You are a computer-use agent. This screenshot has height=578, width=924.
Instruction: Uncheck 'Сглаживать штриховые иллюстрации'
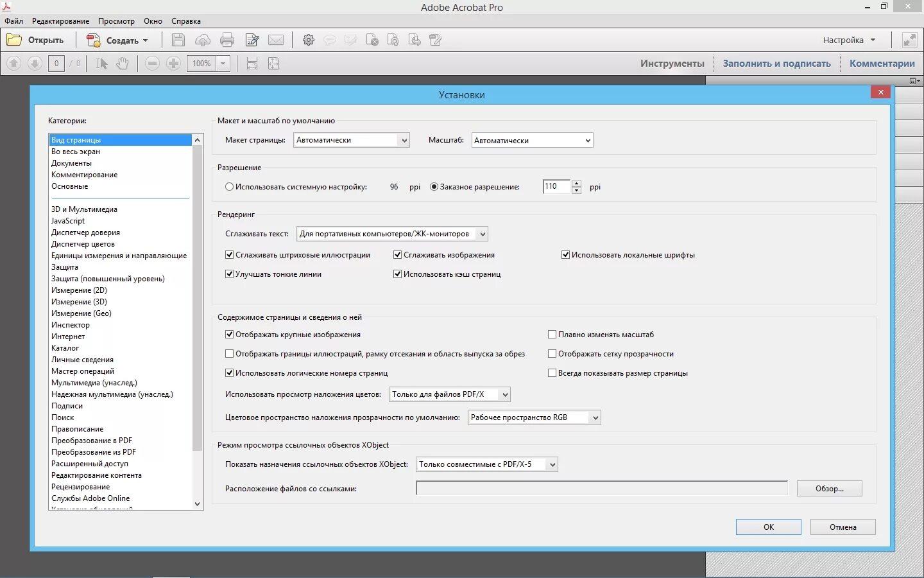(229, 255)
